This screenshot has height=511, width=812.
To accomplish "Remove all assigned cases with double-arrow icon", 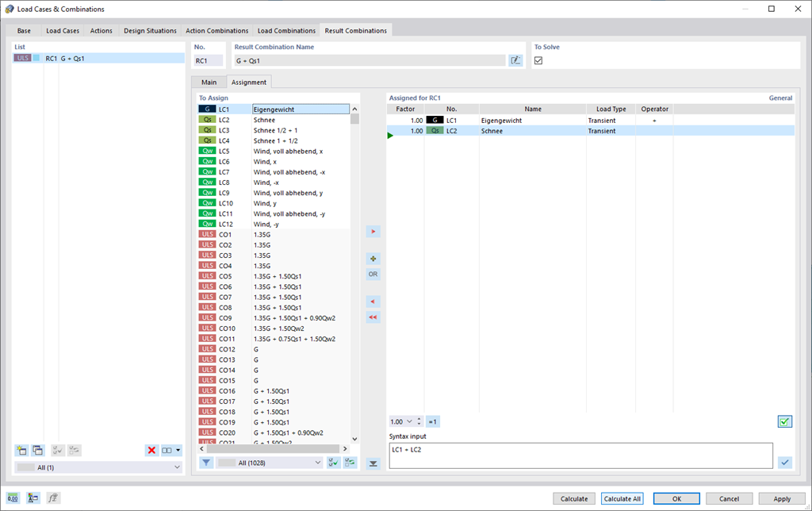I will point(373,317).
